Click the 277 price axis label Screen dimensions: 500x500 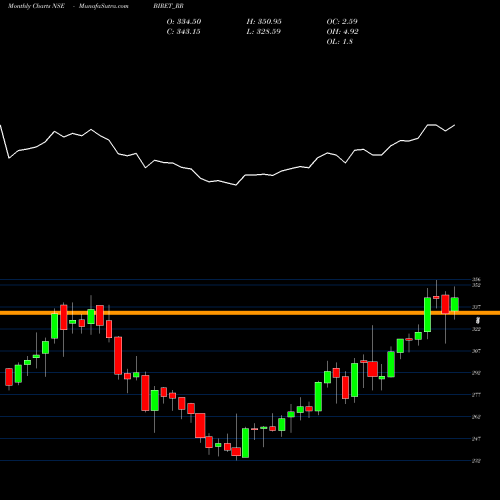(476, 395)
